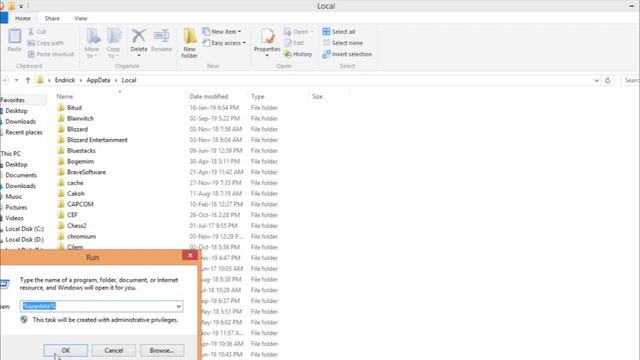Viewport: 640px width, 360px height.
Task: Select Downloads under Favorites
Action: click(20, 121)
